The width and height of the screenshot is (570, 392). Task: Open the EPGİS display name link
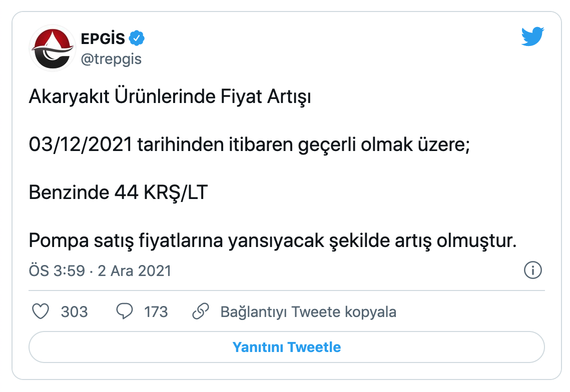103,38
